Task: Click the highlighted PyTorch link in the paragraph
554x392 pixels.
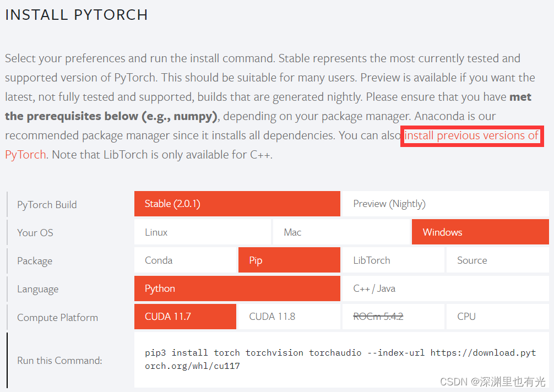Action: coord(25,155)
